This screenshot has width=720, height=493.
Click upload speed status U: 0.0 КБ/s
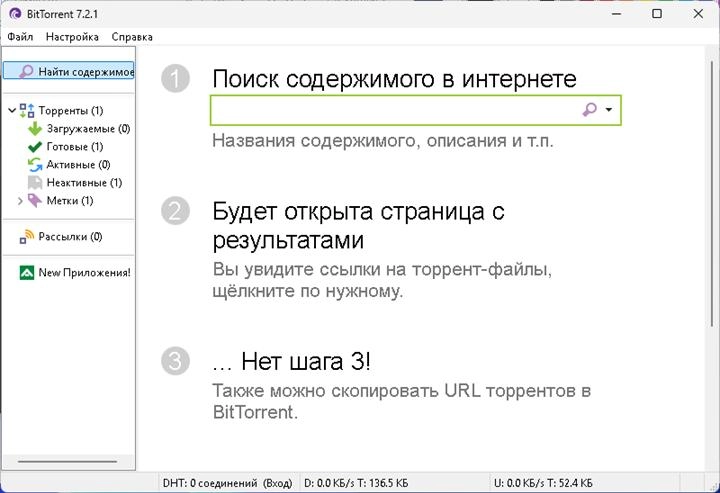(543, 483)
